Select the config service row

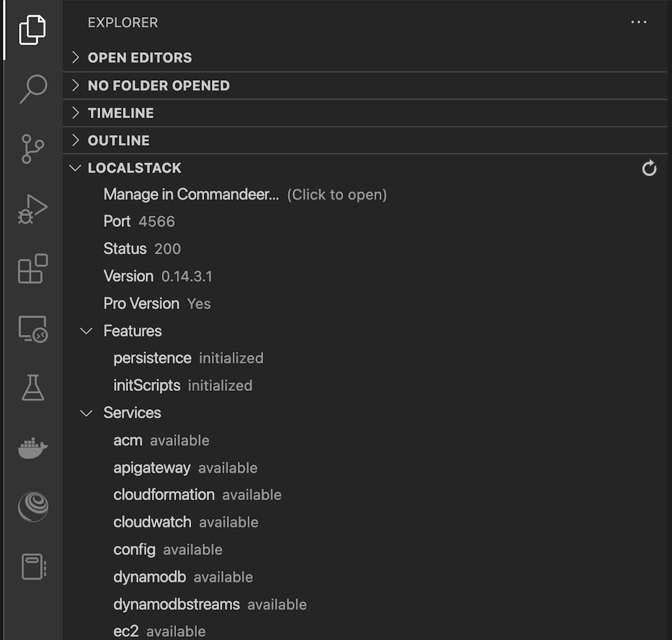pos(365,550)
